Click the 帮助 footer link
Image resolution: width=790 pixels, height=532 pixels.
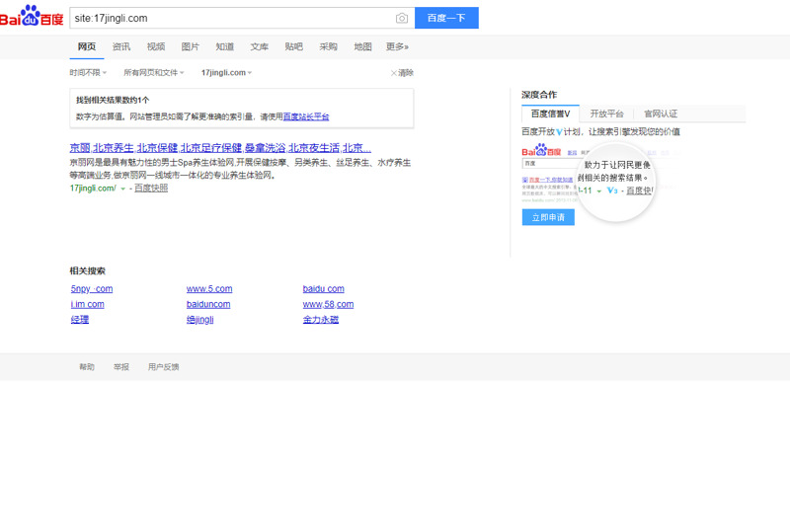87,367
